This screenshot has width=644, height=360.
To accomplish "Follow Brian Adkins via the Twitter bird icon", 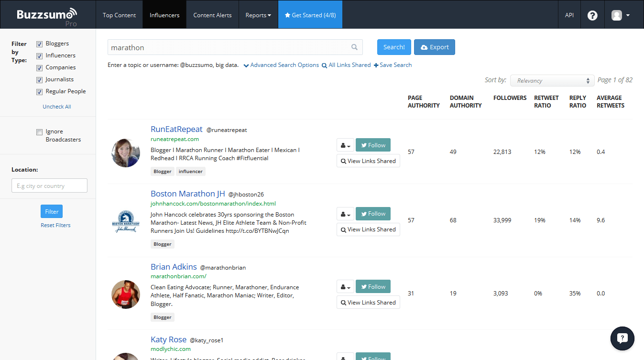I will (x=364, y=286).
